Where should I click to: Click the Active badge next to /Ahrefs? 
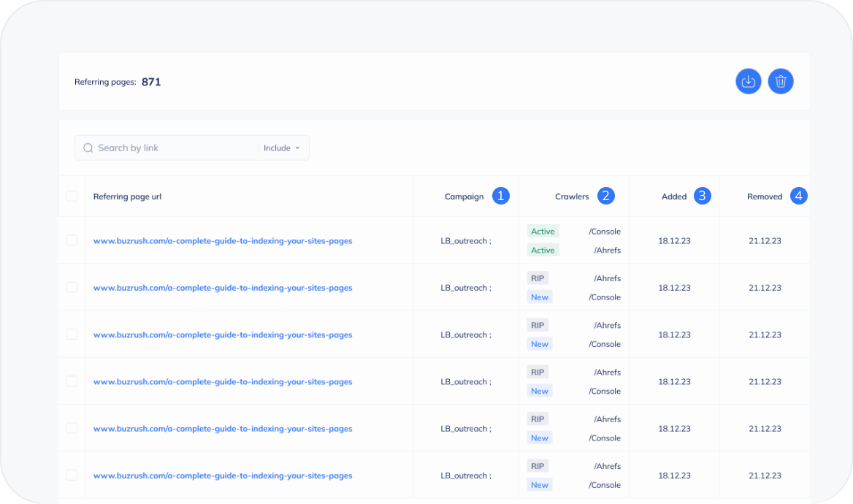(543, 250)
